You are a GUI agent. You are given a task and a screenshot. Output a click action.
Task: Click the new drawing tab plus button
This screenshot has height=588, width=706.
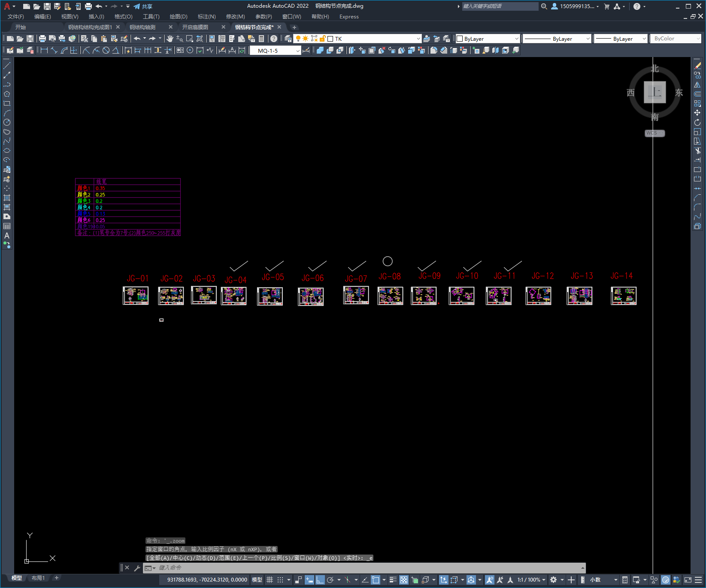(294, 27)
